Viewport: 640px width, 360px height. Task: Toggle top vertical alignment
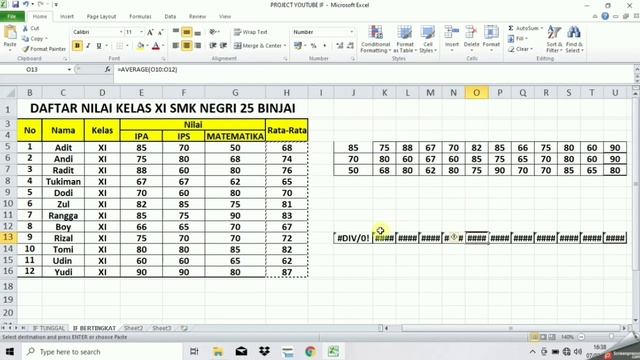[176, 32]
